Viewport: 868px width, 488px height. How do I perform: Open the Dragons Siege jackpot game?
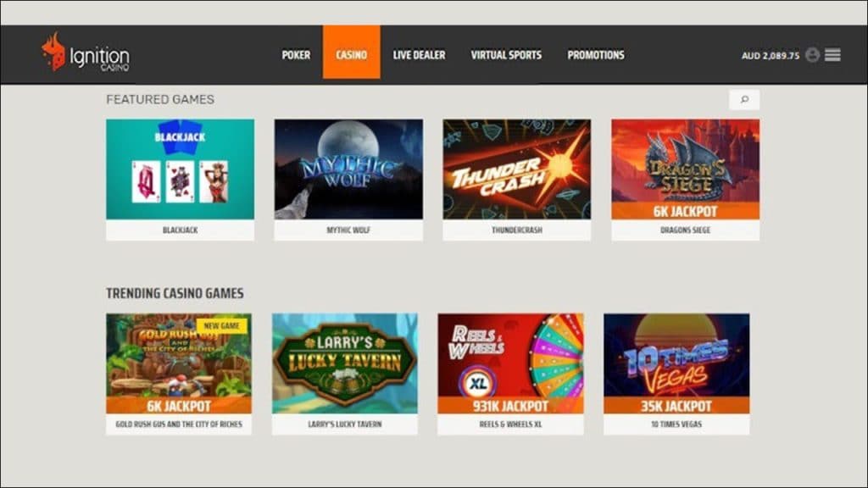click(x=685, y=169)
